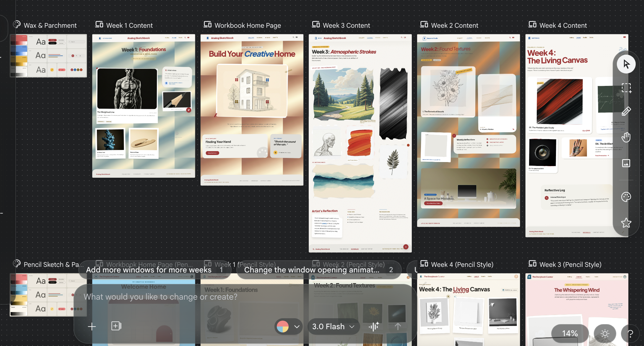
Task: Click the plus attach icon in prompt bar
Action: 92,326
